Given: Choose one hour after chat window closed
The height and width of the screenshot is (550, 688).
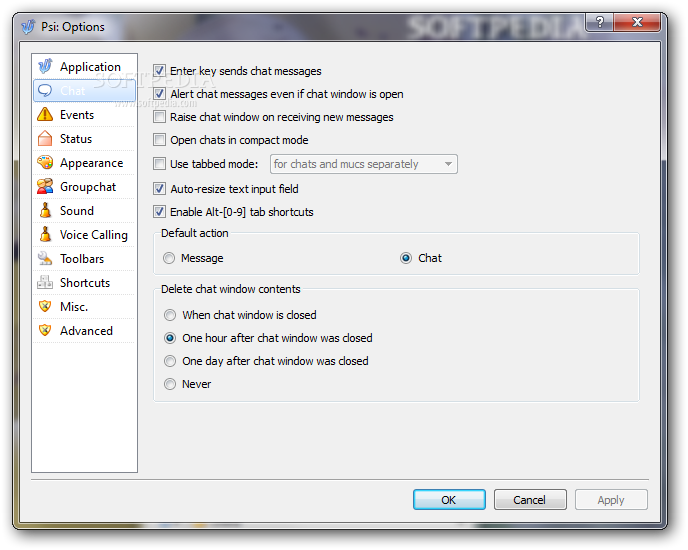Looking at the screenshot, I should [170, 338].
